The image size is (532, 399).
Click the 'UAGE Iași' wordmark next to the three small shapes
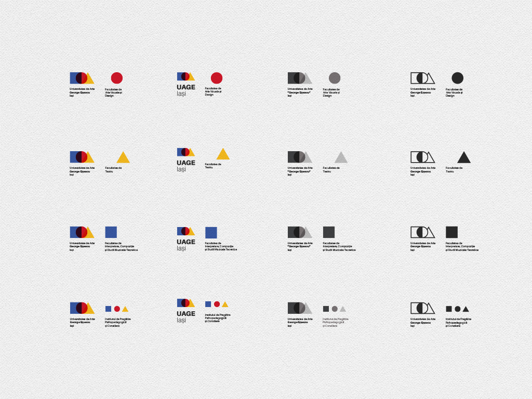click(186, 317)
